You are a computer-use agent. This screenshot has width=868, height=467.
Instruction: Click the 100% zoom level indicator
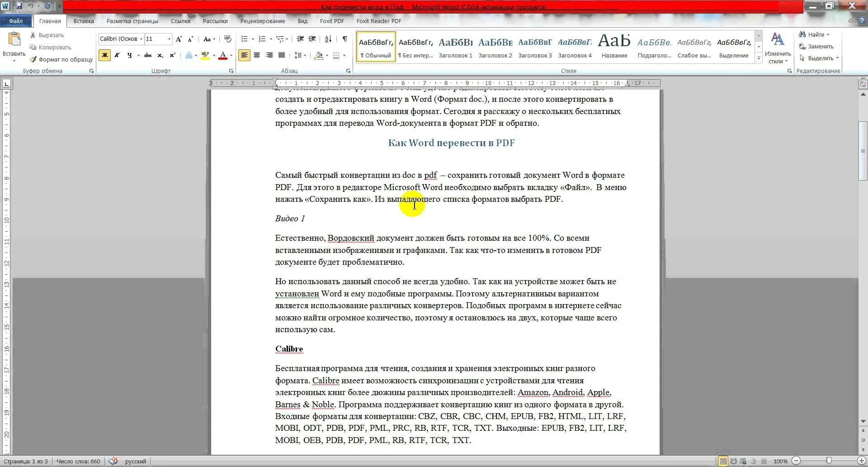(x=780, y=462)
